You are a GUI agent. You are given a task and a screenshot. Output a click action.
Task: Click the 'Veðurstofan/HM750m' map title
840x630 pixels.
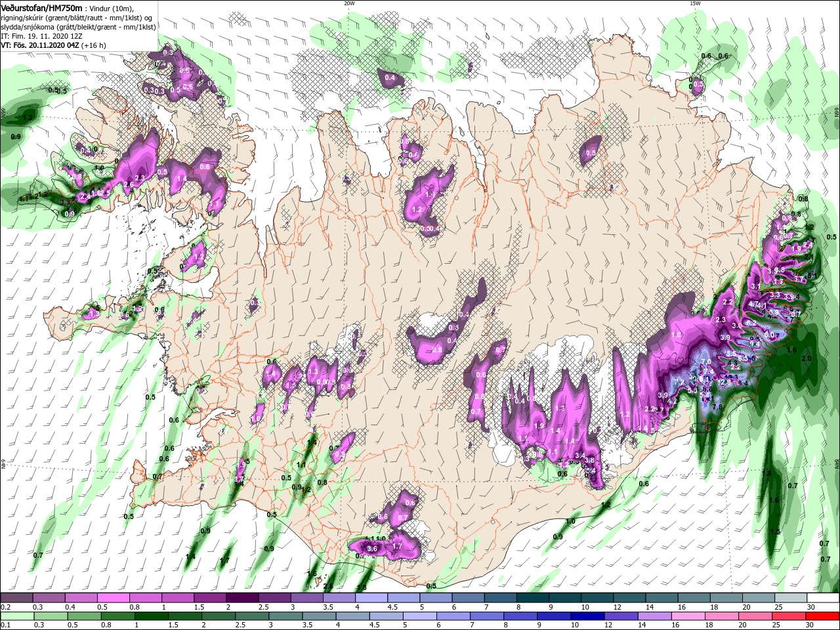(x=41, y=8)
